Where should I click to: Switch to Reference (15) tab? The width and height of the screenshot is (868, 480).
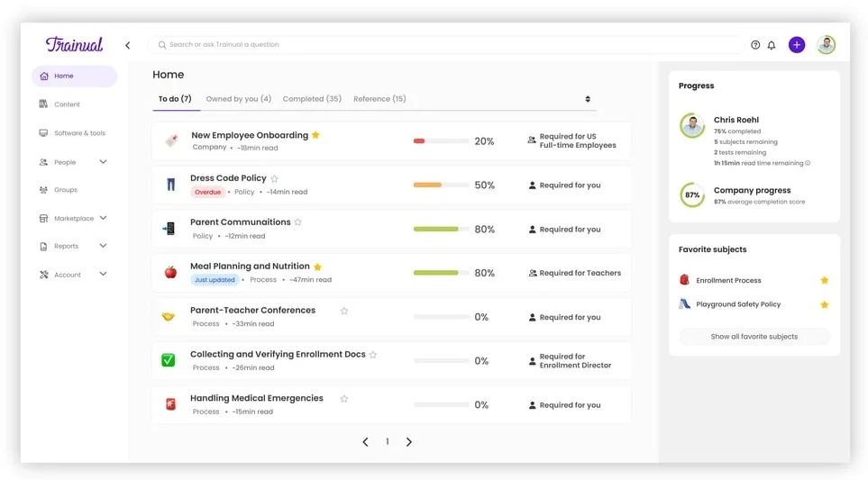click(379, 99)
